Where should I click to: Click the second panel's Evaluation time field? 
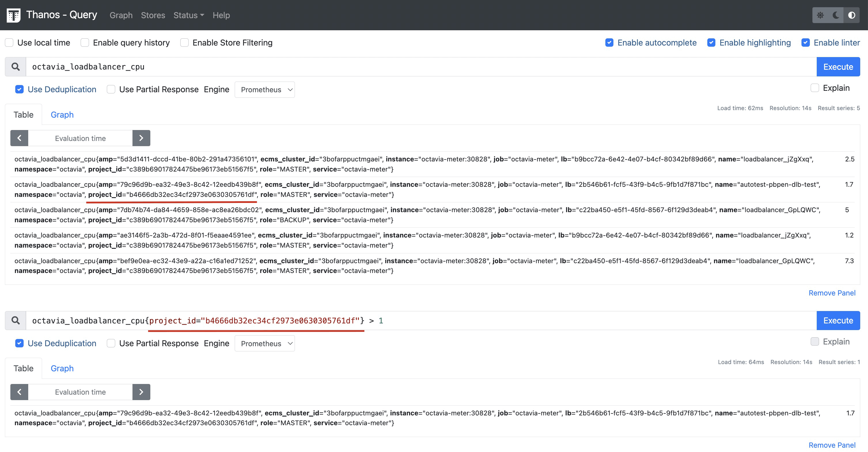80,392
